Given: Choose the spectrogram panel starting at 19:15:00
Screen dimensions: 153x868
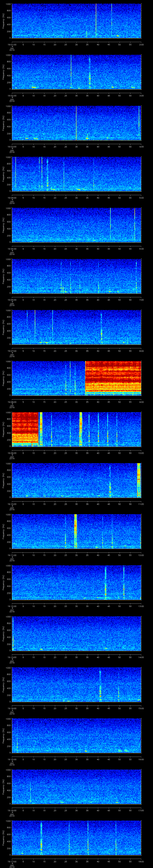Looking at the screenshot, I should 77,736.
